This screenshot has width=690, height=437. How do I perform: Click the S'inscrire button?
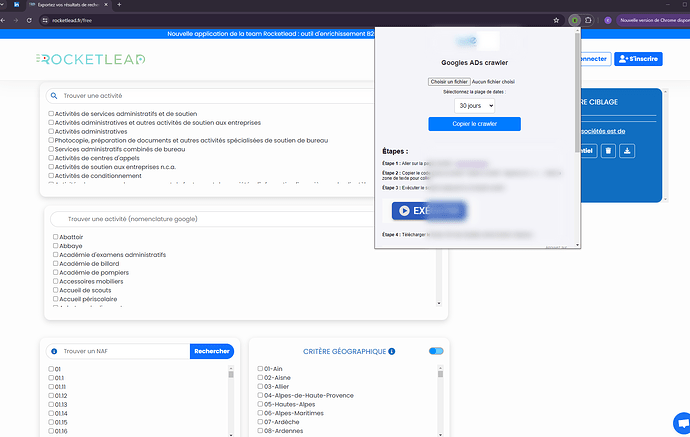pyautogui.click(x=638, y=59)
